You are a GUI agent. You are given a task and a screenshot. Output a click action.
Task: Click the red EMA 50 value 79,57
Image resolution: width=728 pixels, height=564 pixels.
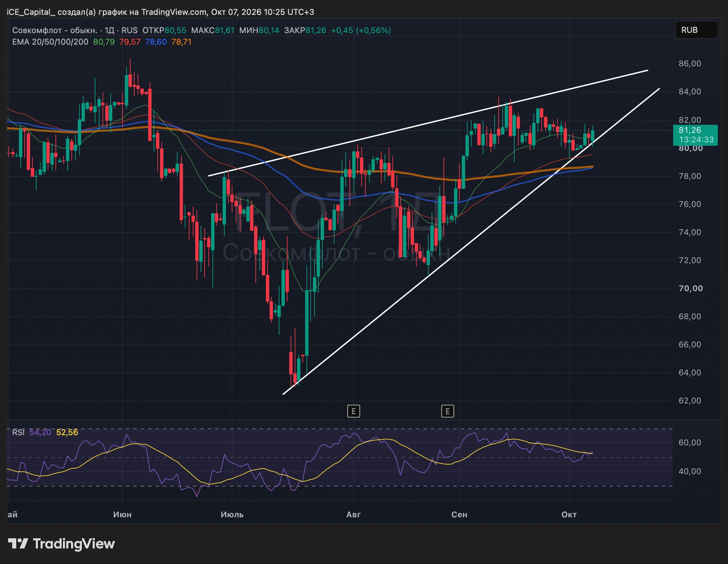coord(130,42)
